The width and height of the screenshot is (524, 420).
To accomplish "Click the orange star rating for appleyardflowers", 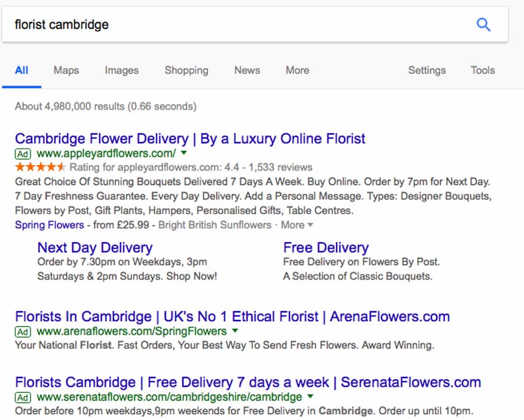I will coord(40,166).
